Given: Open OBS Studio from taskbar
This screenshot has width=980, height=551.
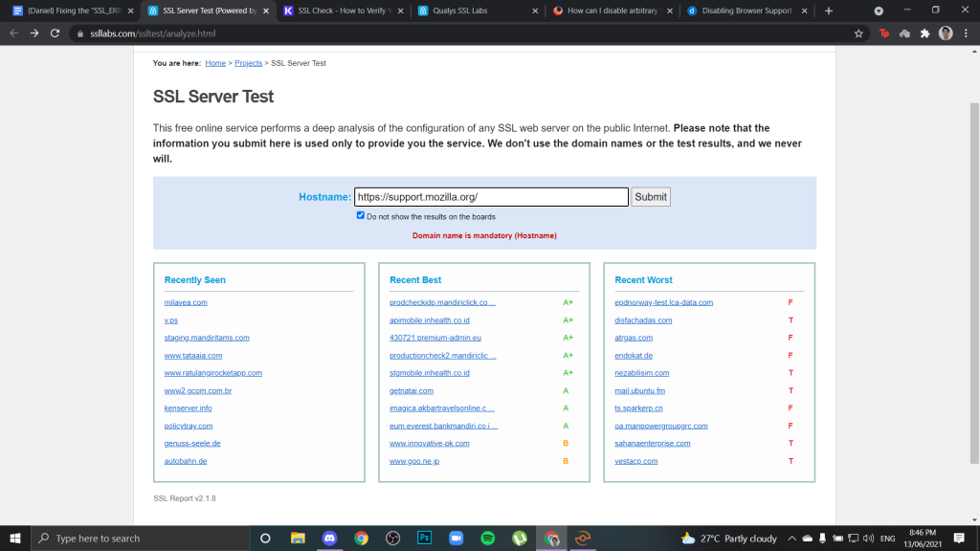Looking at the screenshot, I should click(x=392, y=538).
